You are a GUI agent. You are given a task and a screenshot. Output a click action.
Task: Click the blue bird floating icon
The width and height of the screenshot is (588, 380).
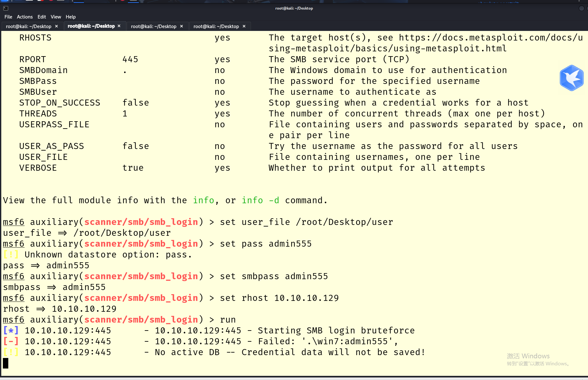pos(572,78)
